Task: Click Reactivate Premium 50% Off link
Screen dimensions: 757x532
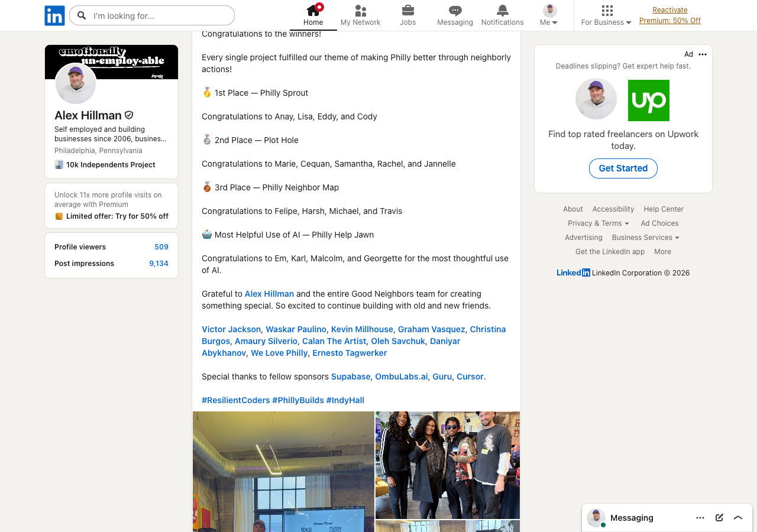Action: (669, 15)
